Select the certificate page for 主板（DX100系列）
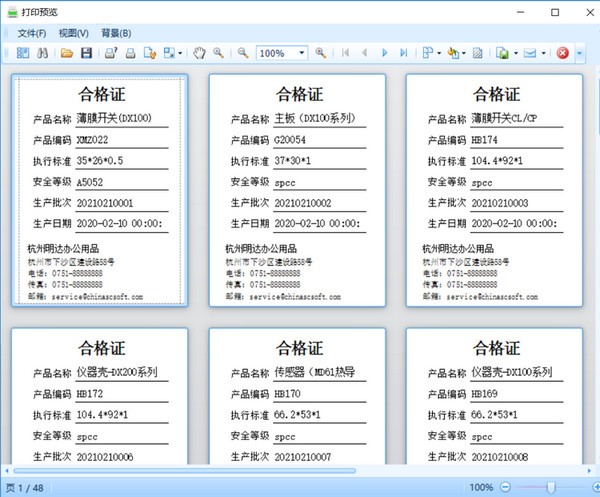 click(x=297, y=190)
